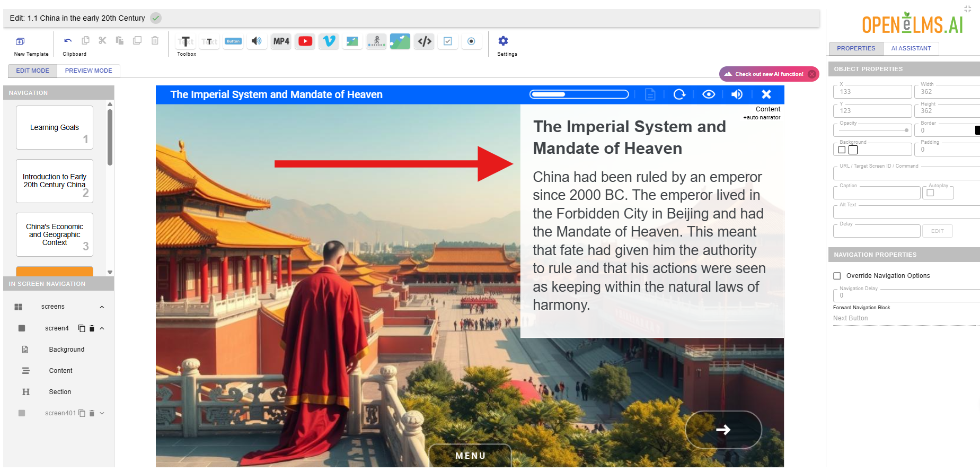Insert MP4 video from the Toolbox
This screenshot has width=980, height=471.
pyautogui.click(x=281, y=41)
